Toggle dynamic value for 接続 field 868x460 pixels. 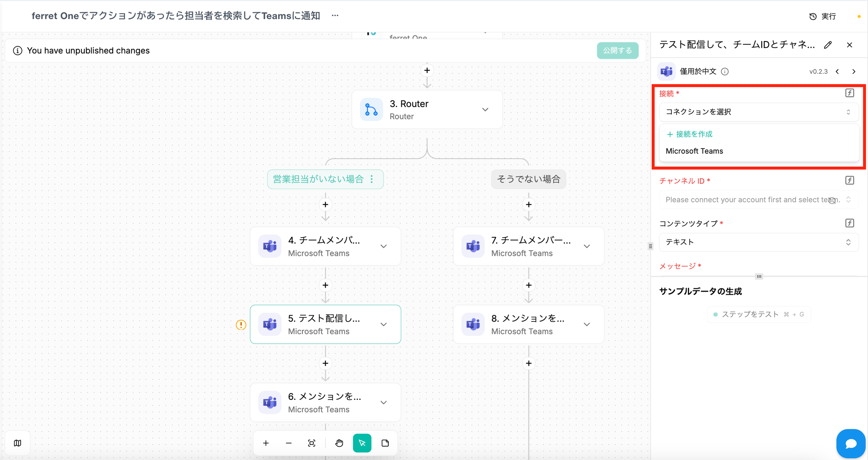849,93
